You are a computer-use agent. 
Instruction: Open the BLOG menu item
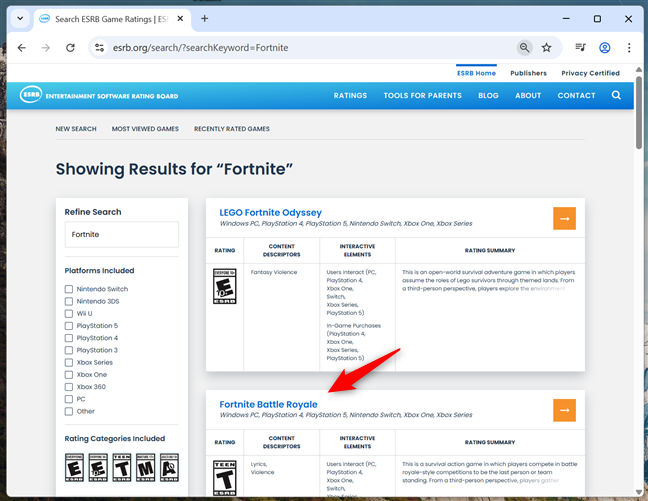coord(488,95)
